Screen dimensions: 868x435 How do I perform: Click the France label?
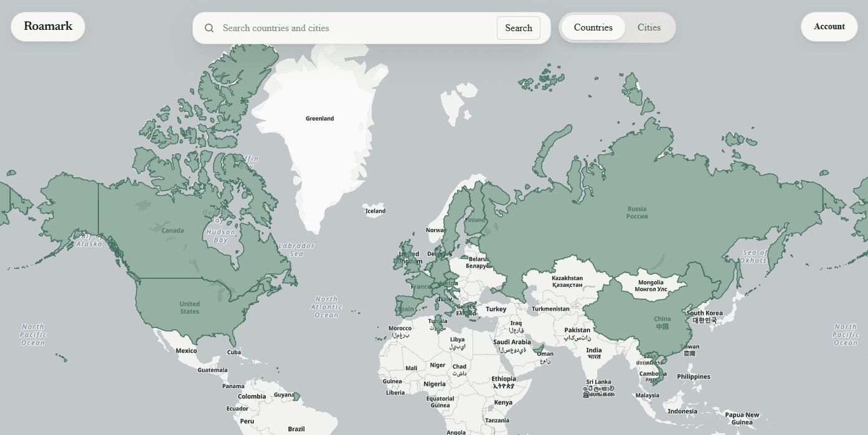click(x=421, y=287)
